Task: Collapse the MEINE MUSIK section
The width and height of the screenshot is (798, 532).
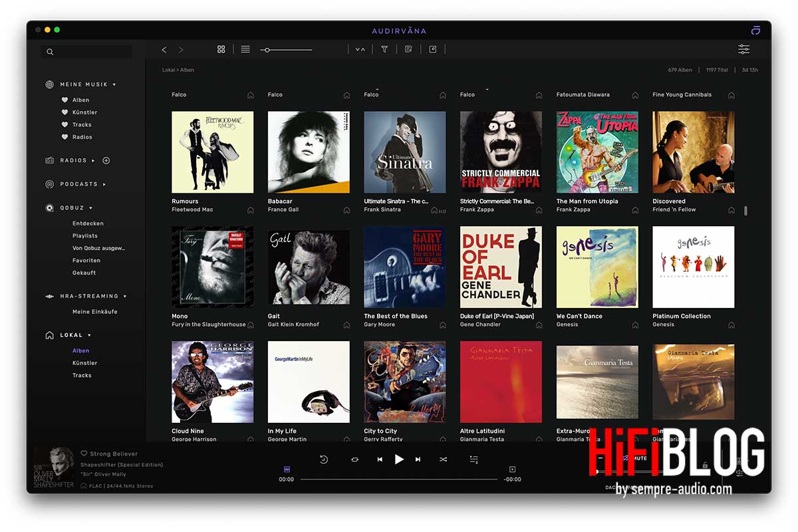Action: coord(113,84)
